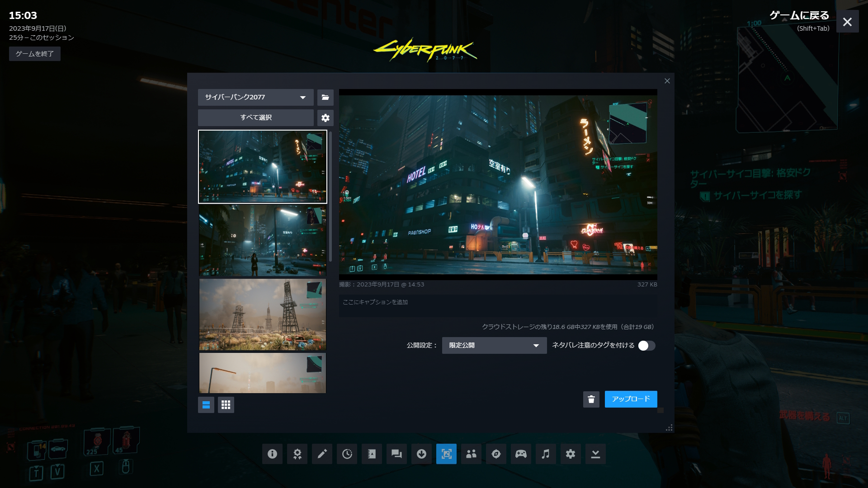The height and width of the screenshot is (488, 868).
Task: Expand the サイバーパンク2077 game dropdown
Action: coord(255,97)
